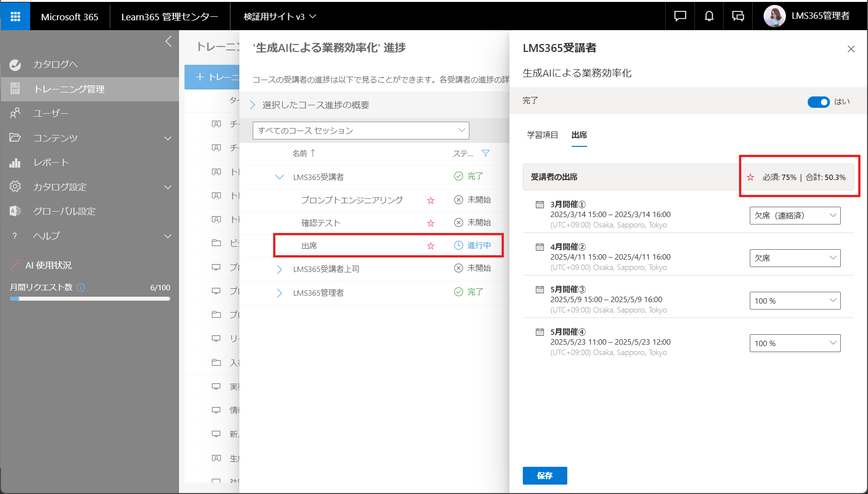Screen dimensions: 868x494
Task: Click the 保存 button
Action: 545,476
